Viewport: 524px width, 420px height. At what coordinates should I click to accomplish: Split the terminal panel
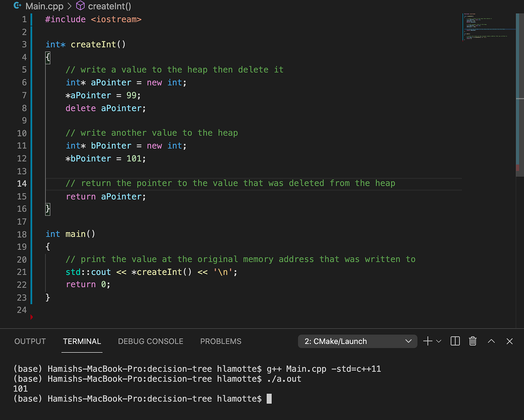455,341
